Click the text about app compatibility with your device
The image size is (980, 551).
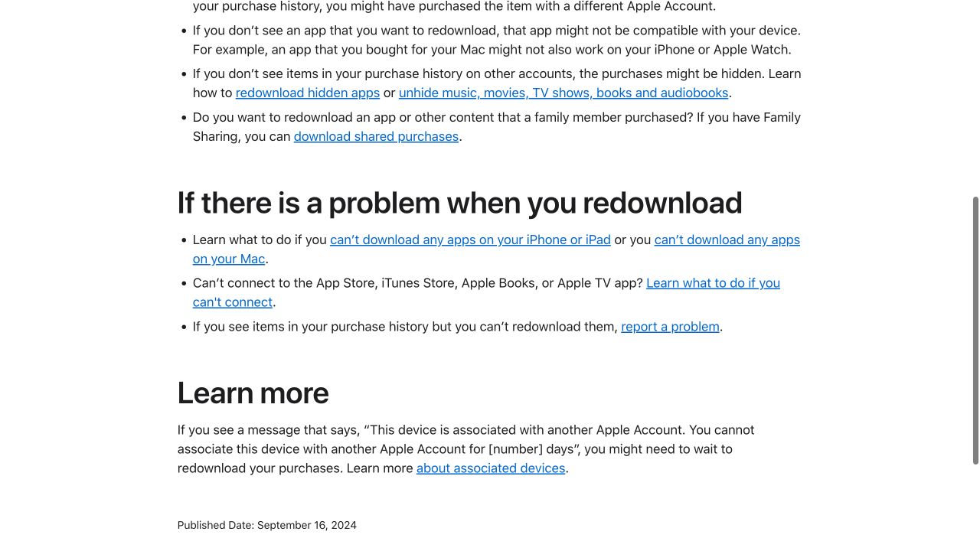tap(496, 40)
